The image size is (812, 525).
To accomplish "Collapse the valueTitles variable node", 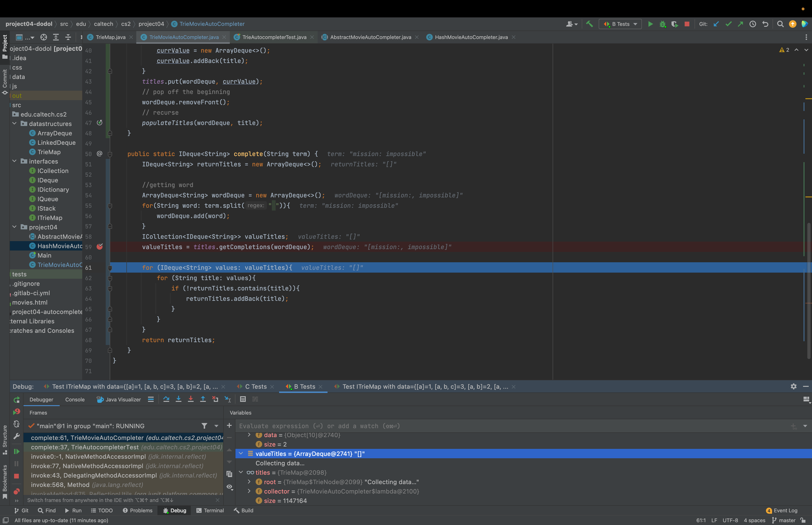I will click(241, 453).
